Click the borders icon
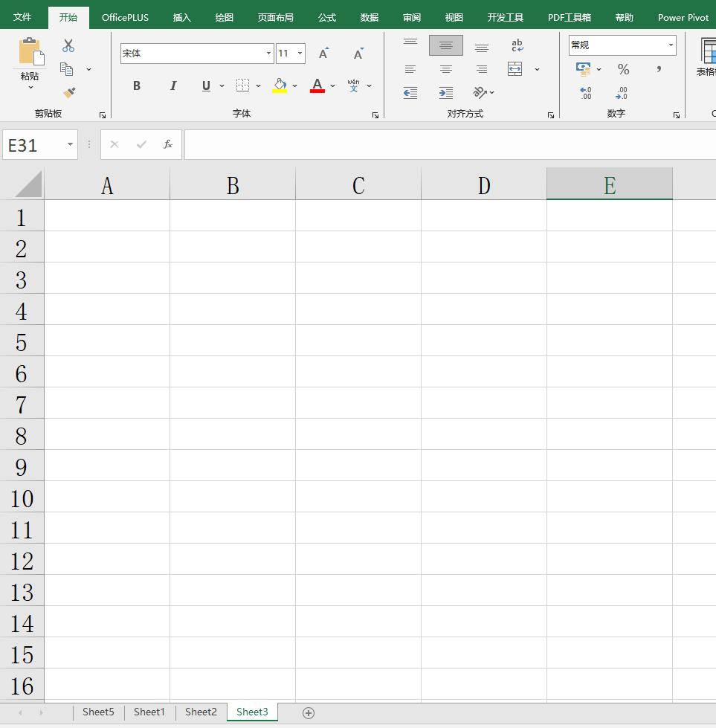The image size is (716, 728). 242,86
